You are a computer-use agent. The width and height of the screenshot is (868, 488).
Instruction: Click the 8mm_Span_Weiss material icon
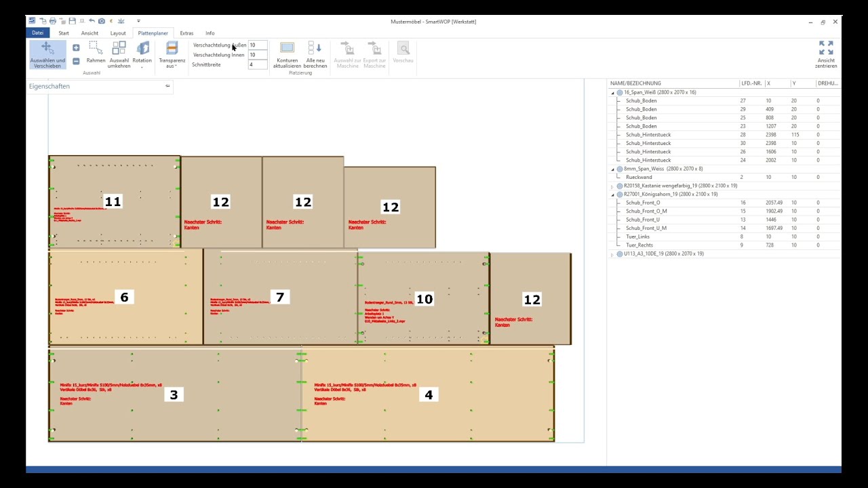pos(620,169)
